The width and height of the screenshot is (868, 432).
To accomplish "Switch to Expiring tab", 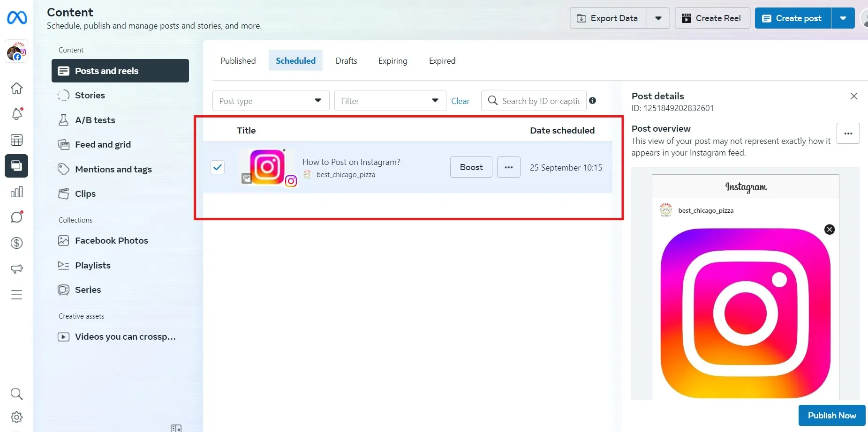I will pyautogui.click(x=393, y=60).
